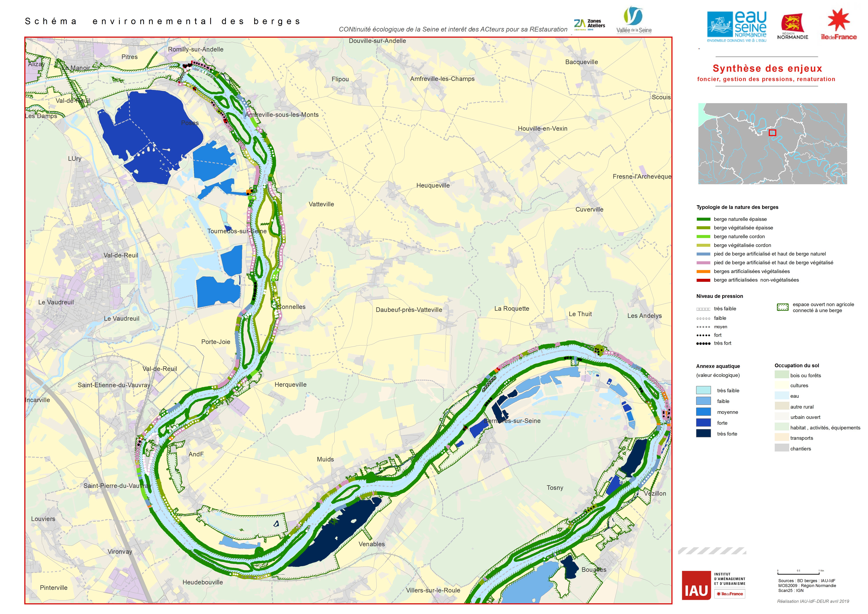Click 'Typologie de la nature des berges' heading
Image resolution: width=868 pixels, height=614 pixels.
737,207
